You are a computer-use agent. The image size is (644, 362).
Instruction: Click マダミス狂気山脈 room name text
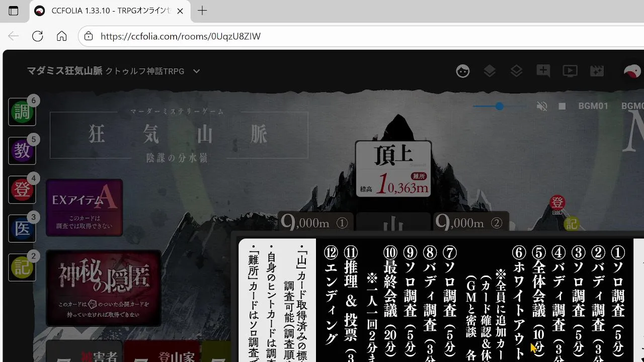65,71
